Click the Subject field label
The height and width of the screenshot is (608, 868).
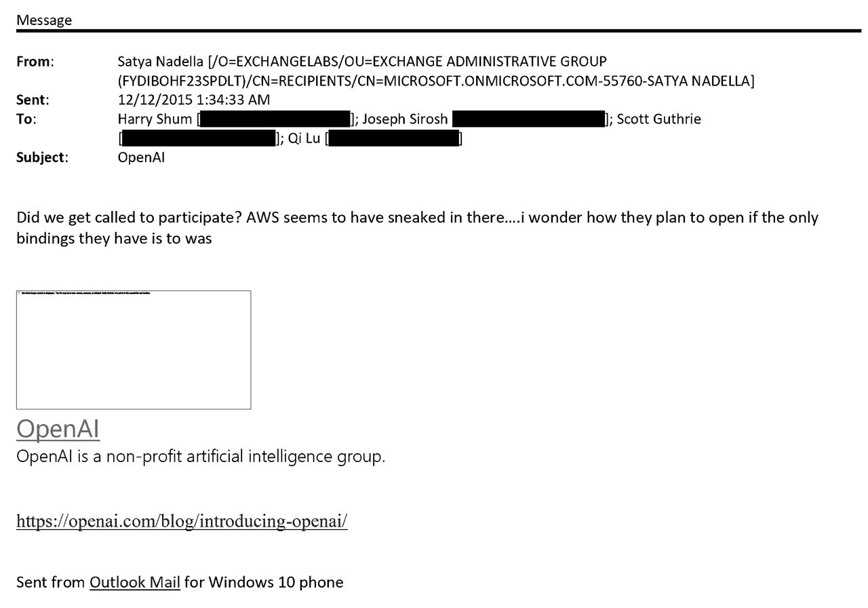(x=42, y=159)
